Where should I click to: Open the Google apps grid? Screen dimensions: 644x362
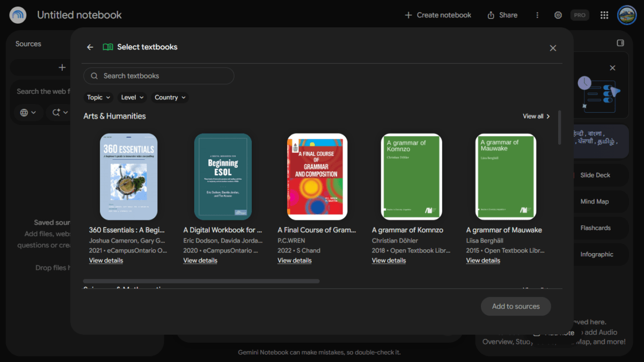[604, 15]
